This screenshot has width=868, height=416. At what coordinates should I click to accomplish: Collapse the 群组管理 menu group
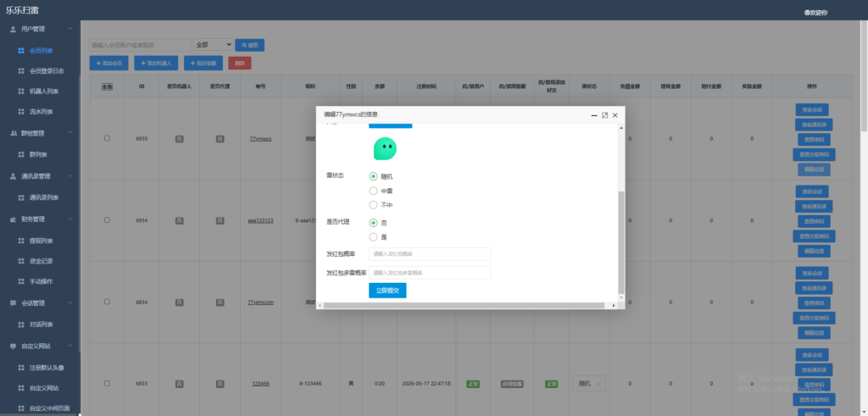click(70, 133)
